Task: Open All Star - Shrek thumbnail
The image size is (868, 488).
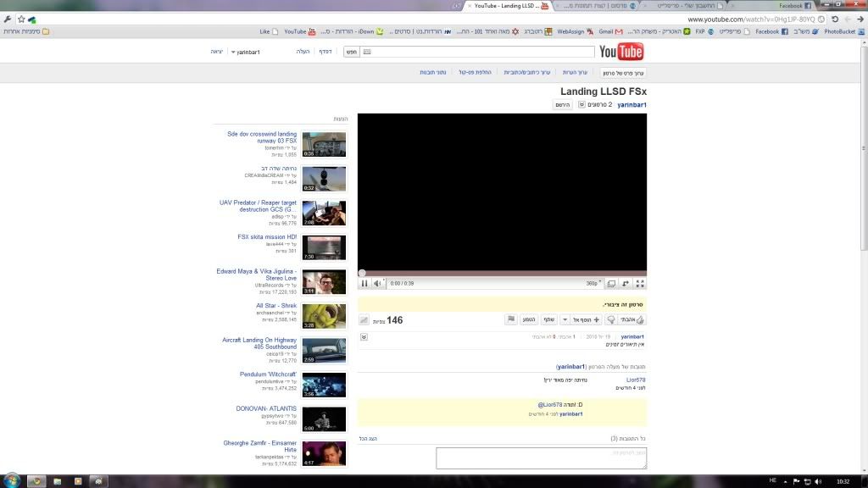Action: 324,316
